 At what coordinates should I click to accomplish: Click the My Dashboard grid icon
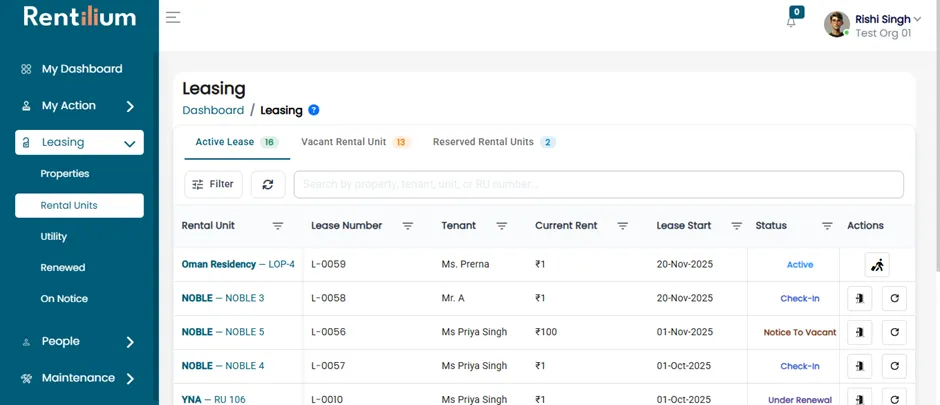pyautogui.click(x=26, y=69)
